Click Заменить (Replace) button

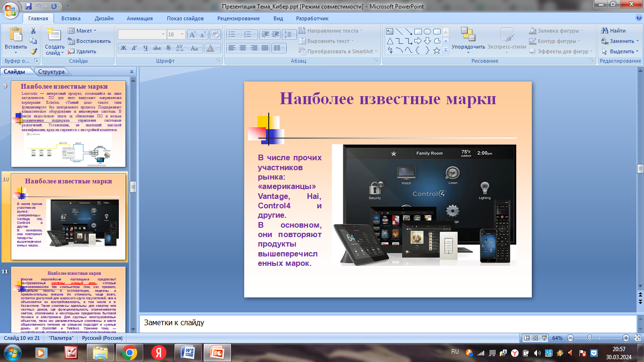(619, 41)
